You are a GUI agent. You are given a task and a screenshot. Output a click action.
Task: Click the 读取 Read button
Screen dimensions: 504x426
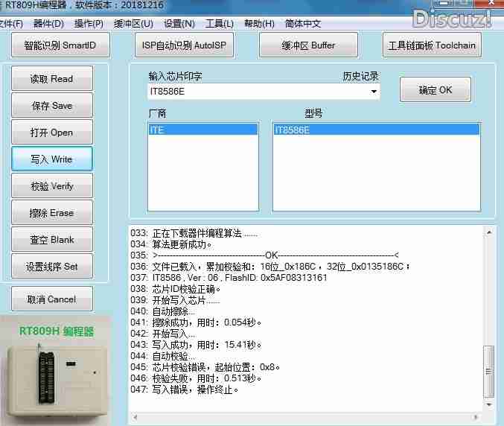pos(52,78)
